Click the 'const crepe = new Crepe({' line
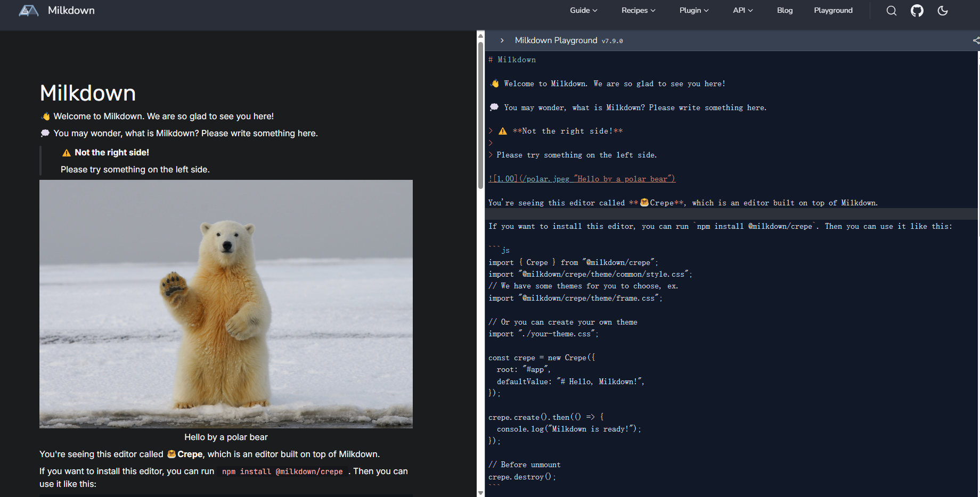 coord(542,358)
